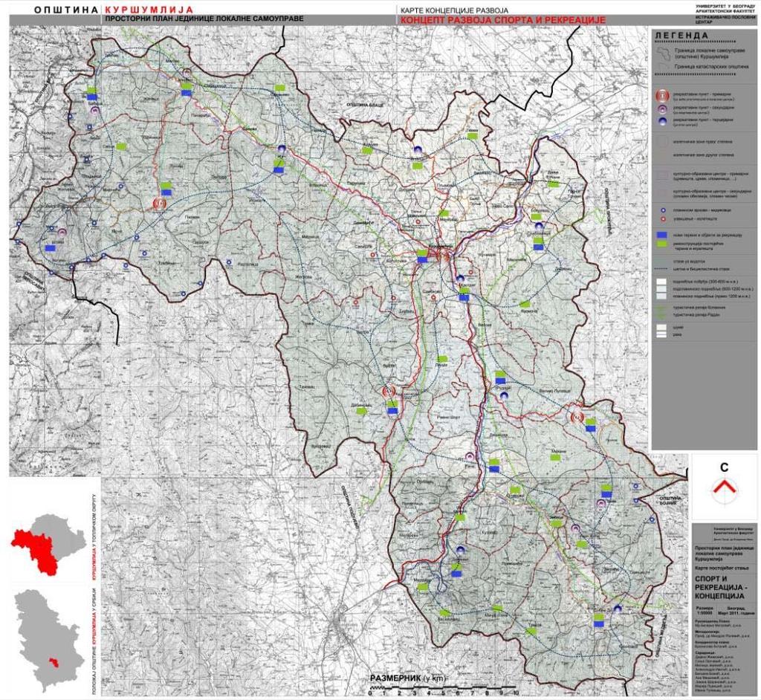This screenshot has width=761, height=700.
Task: Click the blue ring mountain peak legend symbol
Action: 662,211
